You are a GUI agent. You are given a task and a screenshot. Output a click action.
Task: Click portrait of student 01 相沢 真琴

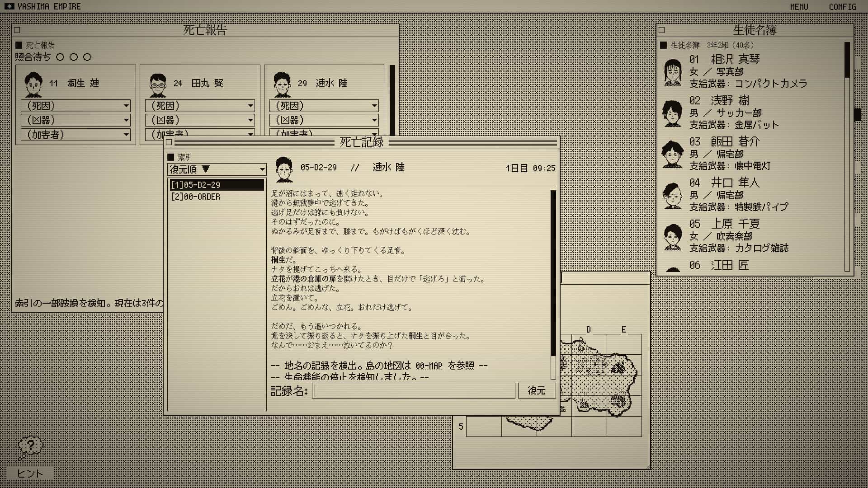(673, 72)
